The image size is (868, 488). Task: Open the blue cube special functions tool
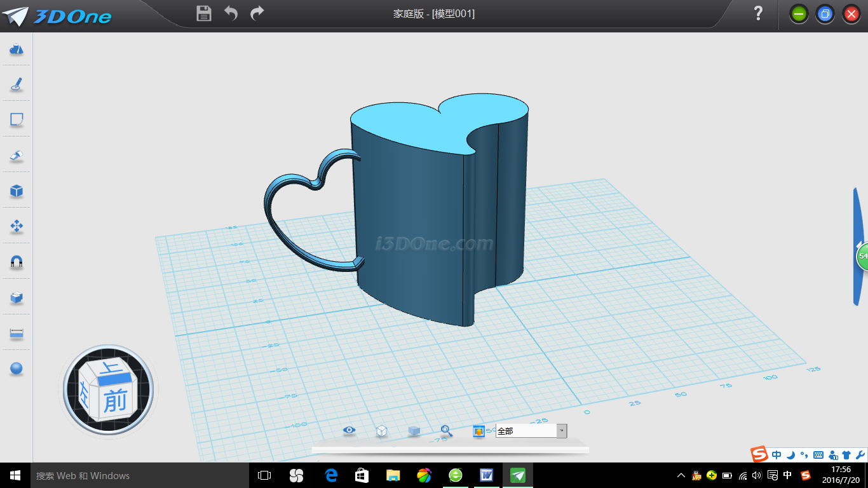point(17,191)
